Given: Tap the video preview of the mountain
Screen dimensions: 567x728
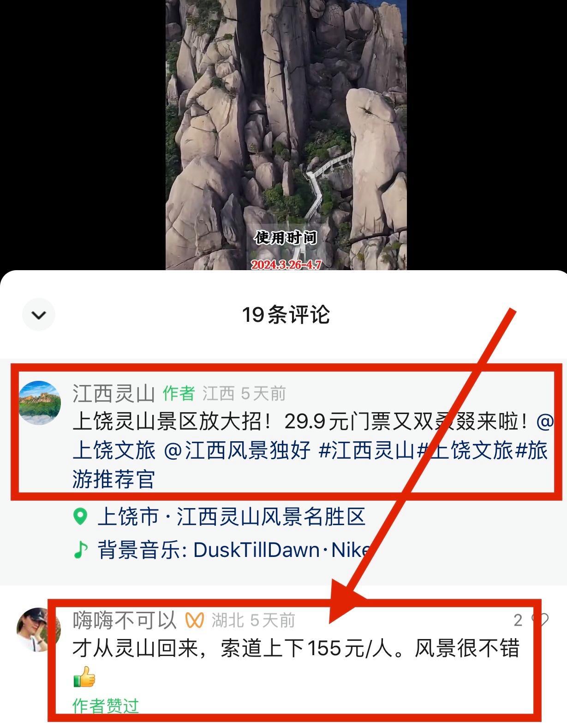Looking at the screenshot, I should 286,135.
